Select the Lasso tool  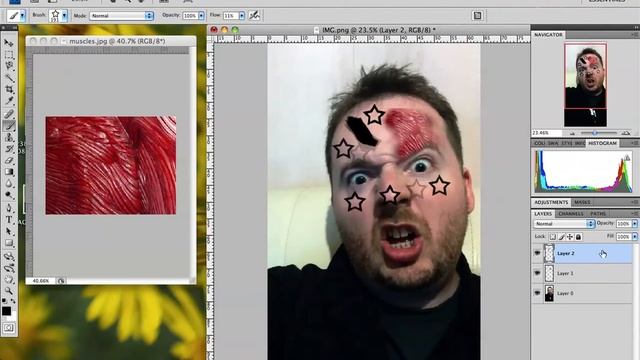pyautogui.click(x=9, y=66)
